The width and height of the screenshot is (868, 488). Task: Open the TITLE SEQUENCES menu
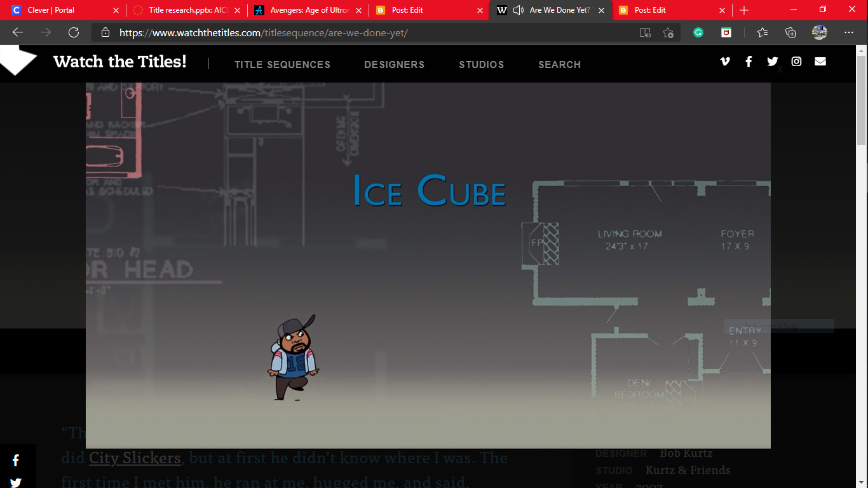(282, 64)
